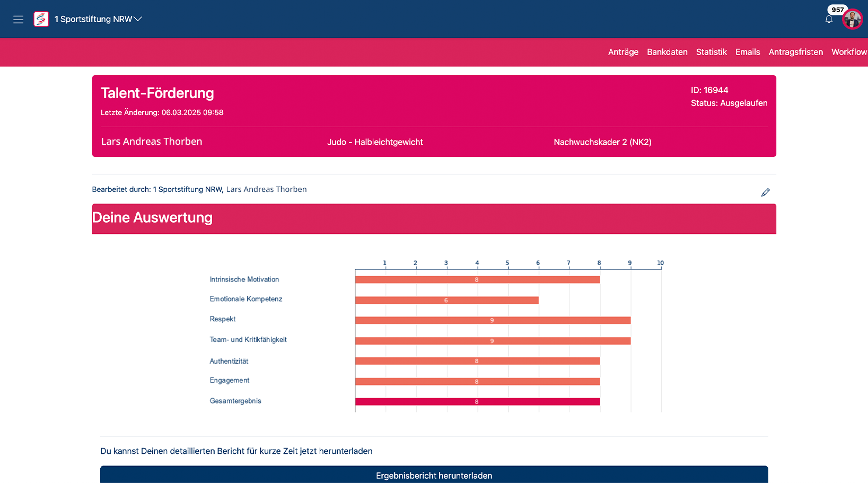Click the Nachwuchskader 2 (NK2) text
868x483 pixels.
pos(602,142)
